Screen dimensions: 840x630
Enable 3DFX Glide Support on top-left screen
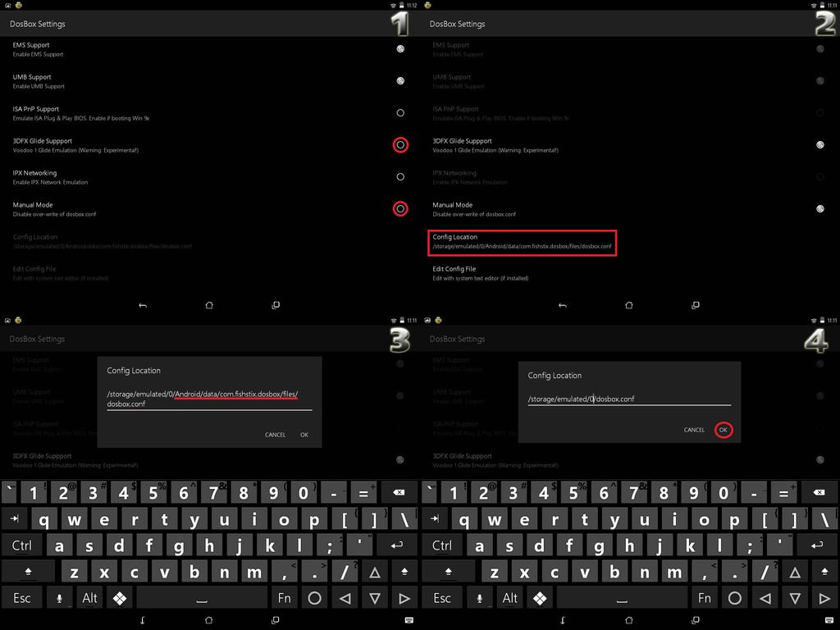point(400,144)
